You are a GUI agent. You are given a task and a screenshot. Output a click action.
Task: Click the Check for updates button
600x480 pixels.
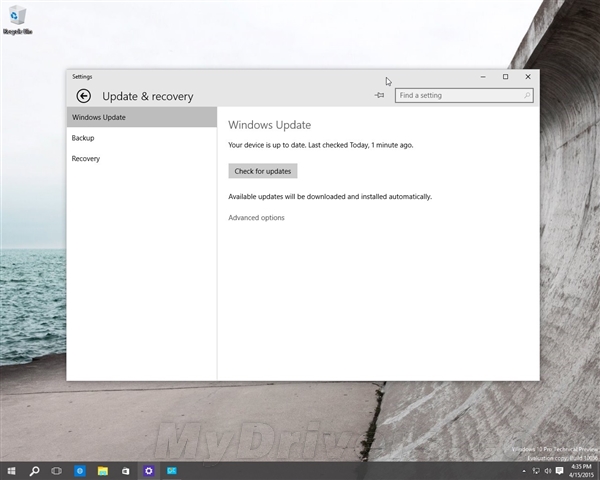(x=263, y=171)
